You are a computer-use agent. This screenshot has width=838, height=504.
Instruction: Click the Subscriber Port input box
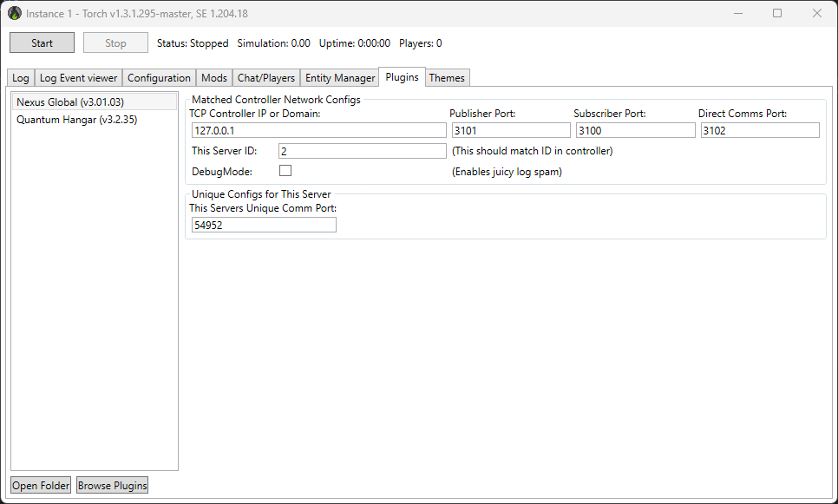635,130
